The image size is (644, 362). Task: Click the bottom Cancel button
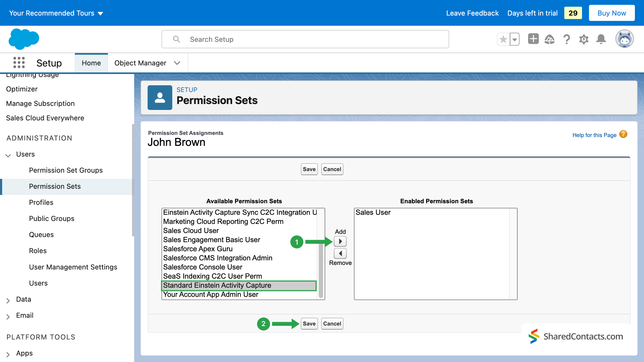click(332, 324)
